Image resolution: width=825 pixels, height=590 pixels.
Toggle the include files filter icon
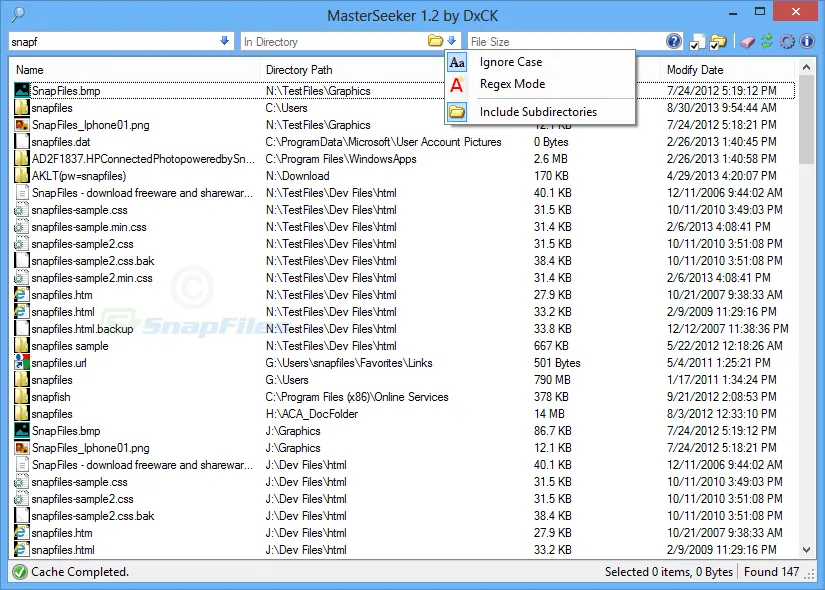[x=697, y=41]
